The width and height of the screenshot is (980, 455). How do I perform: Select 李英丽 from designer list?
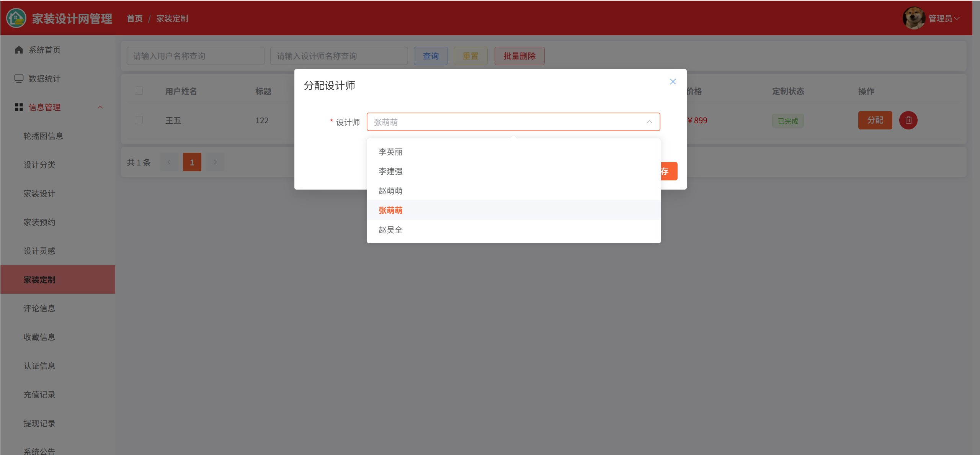[390, 152]
